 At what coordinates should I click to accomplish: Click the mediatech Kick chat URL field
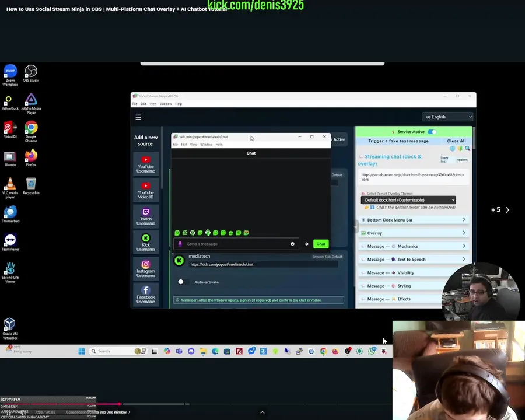(263, 264)
